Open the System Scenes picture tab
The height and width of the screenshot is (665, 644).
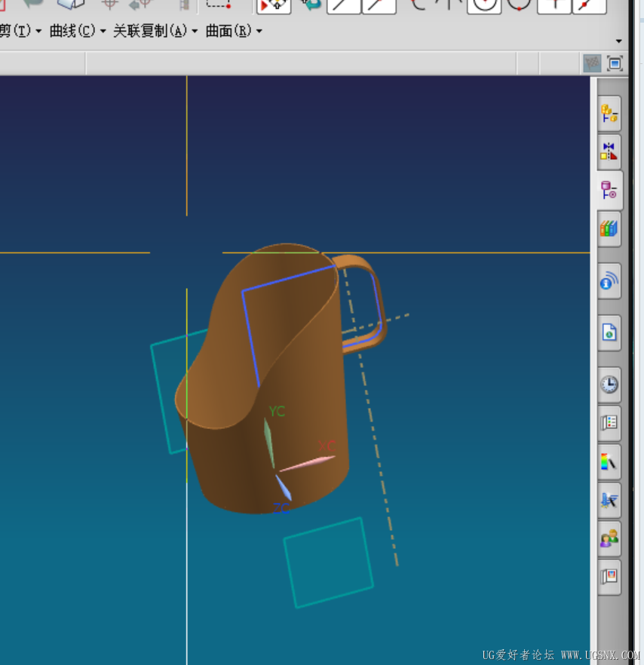(609, 577)
